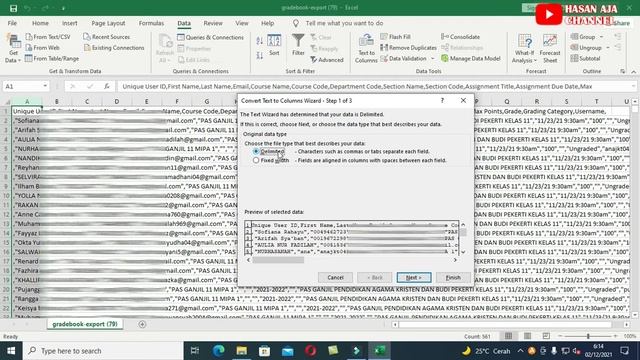The height and width of the screenshot is (360, 640).
Task: Open the Help tab
Action: pos(267,23)
